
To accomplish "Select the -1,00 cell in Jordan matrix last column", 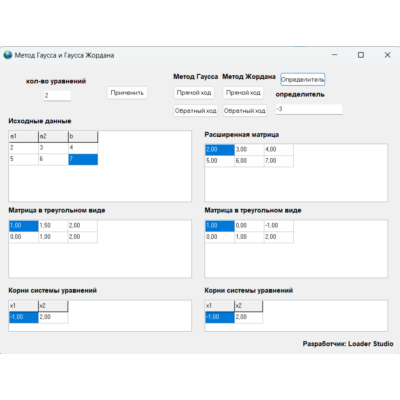I will [279, 226].
